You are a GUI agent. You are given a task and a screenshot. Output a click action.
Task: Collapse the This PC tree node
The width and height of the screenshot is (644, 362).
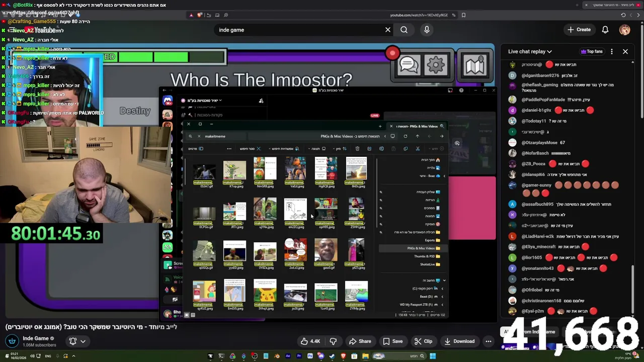(444, 281)
